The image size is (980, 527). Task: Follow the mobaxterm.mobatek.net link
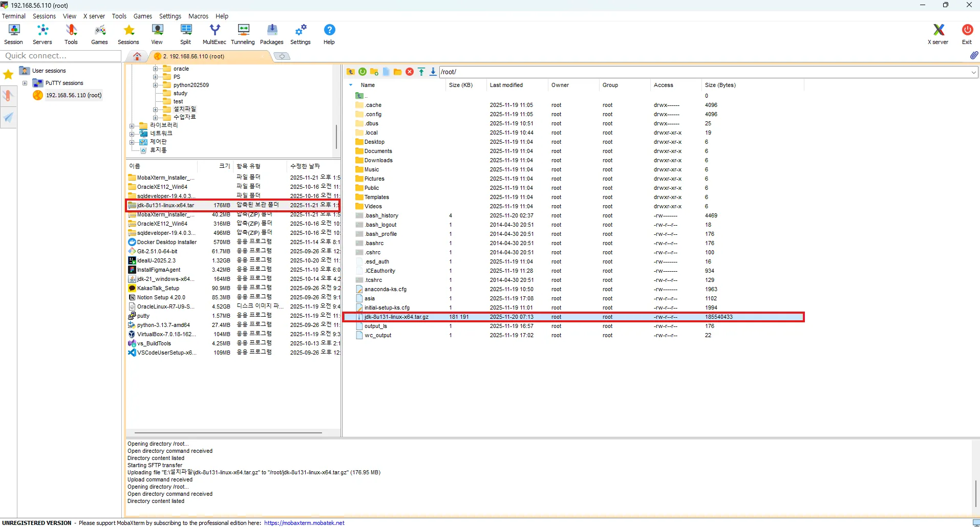305,523
